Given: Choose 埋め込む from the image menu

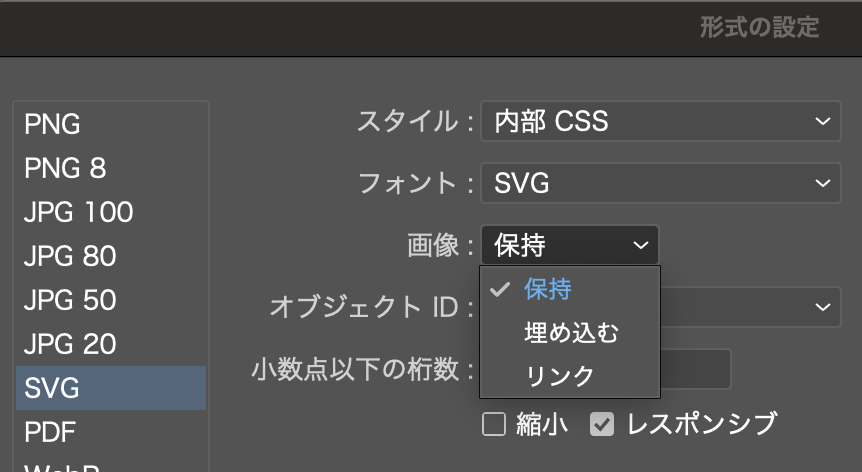Looking at the screenshot, I should [571, 333].
